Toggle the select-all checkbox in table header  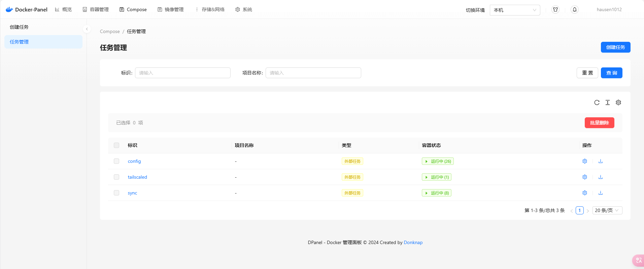[116, 145]
